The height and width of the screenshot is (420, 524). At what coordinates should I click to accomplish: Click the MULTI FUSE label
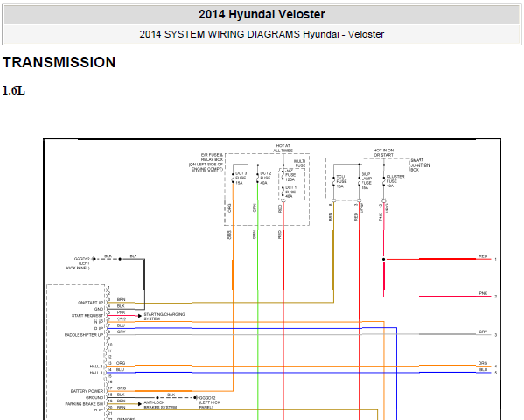click(x=299, y=163)
